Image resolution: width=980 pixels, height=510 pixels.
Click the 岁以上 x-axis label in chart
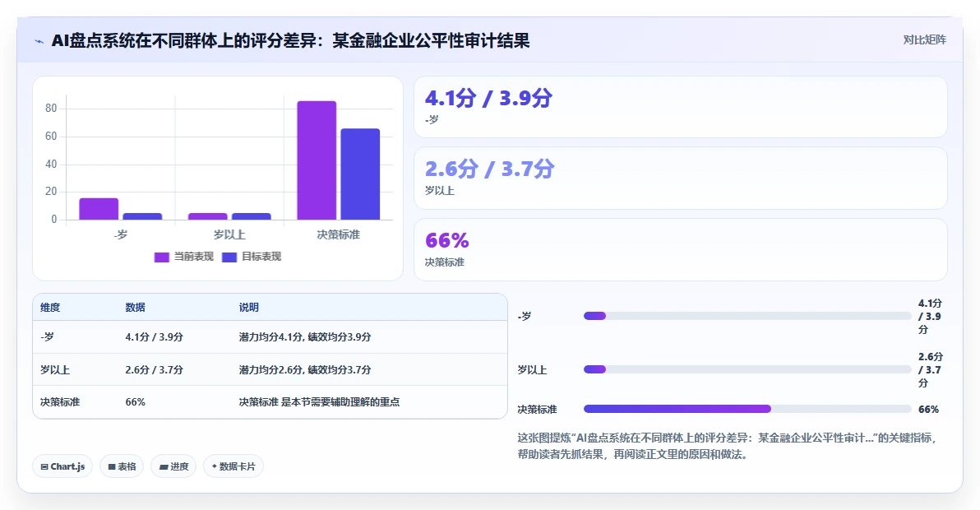229,235
